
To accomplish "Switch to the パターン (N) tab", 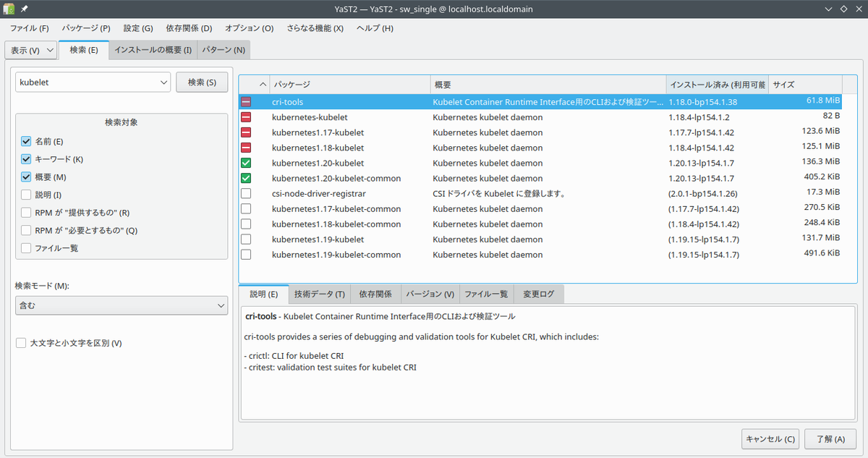I will (224, 50).
